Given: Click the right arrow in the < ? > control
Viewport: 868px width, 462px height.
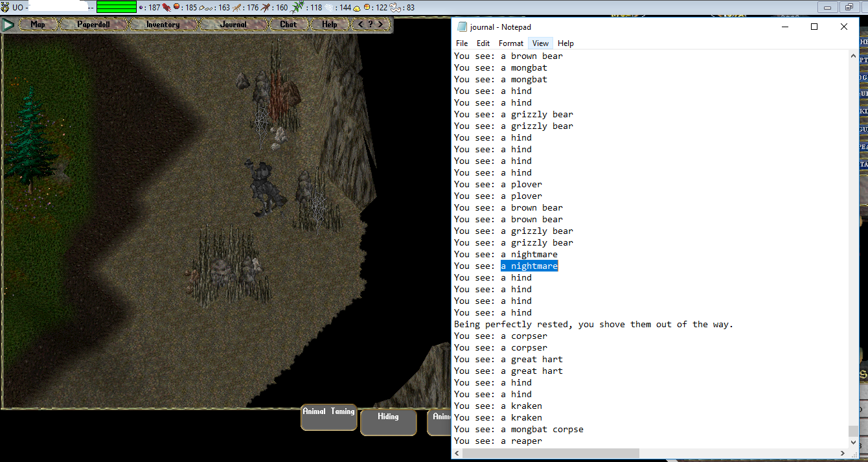Looking at the screenshot, I should click(381, 25).
